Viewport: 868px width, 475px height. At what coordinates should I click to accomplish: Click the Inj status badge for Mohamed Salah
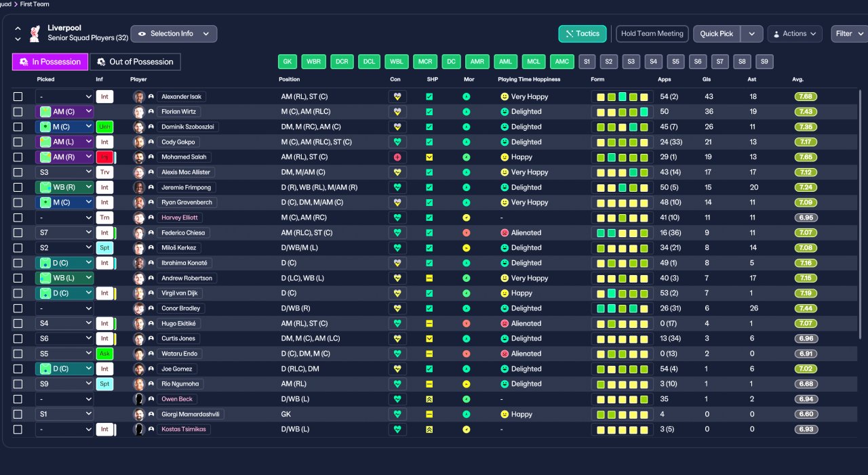pyautogui.click(x=104, y=157)
